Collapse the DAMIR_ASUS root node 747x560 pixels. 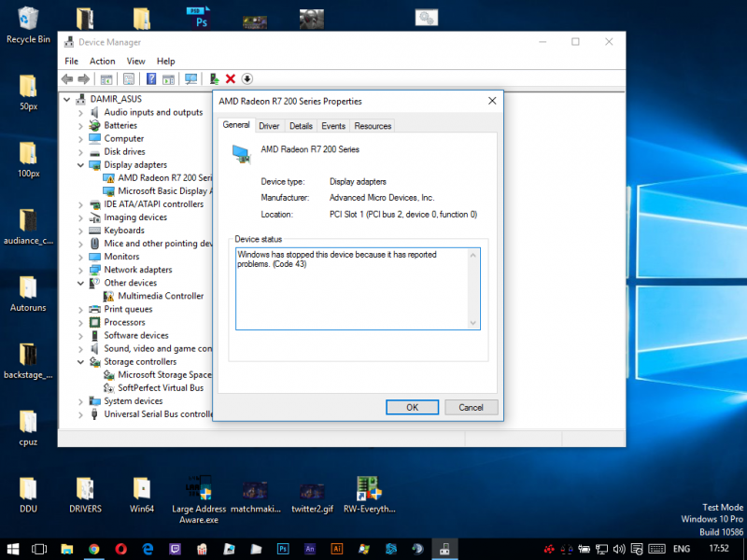(67, 99)
